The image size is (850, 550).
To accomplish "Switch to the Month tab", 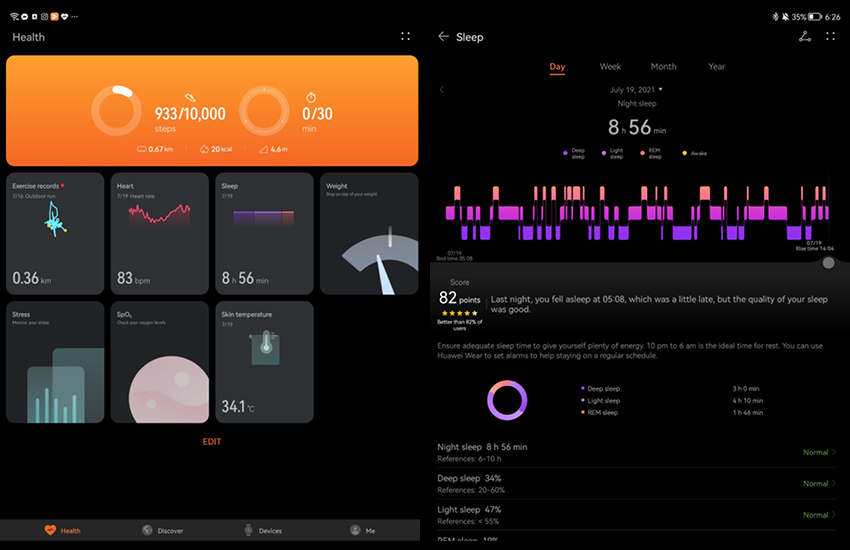I will (x=663, y=67).
